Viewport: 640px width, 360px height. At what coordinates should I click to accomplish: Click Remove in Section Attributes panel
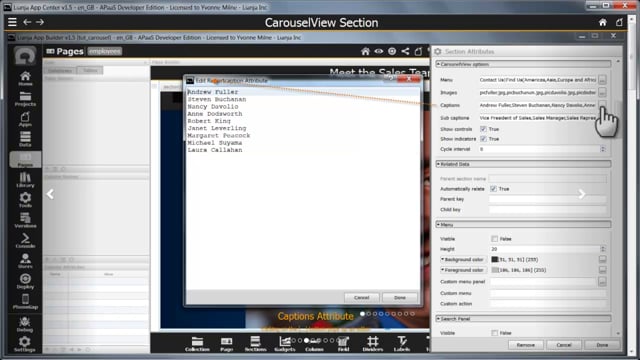point(525,345)
